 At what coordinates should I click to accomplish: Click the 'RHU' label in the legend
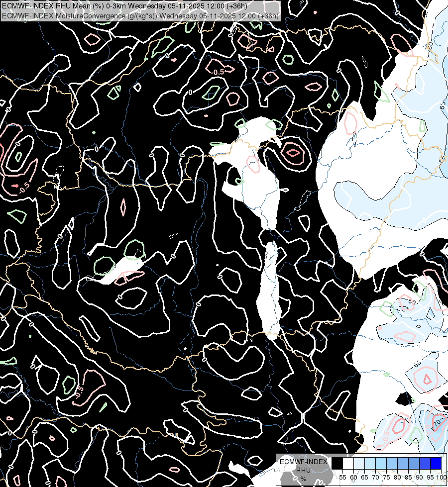(303, 470)
